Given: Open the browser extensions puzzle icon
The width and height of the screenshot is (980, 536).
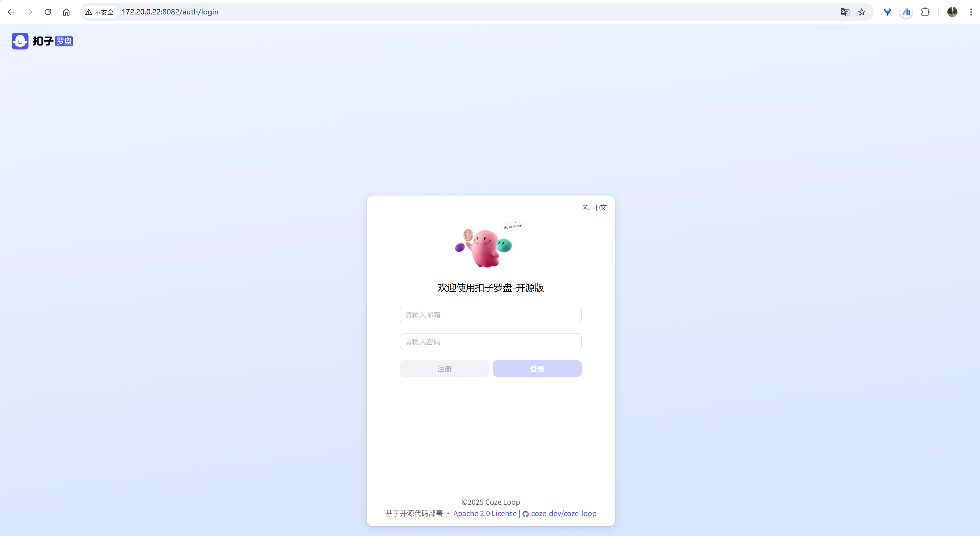Looking at the screenshot, I should 925,12.
